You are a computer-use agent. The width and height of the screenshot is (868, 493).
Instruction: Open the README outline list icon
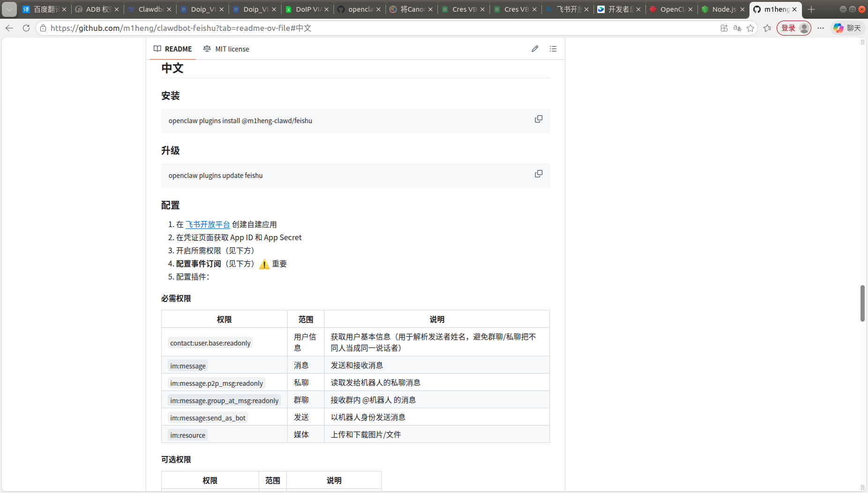click(x=553, y=49)
